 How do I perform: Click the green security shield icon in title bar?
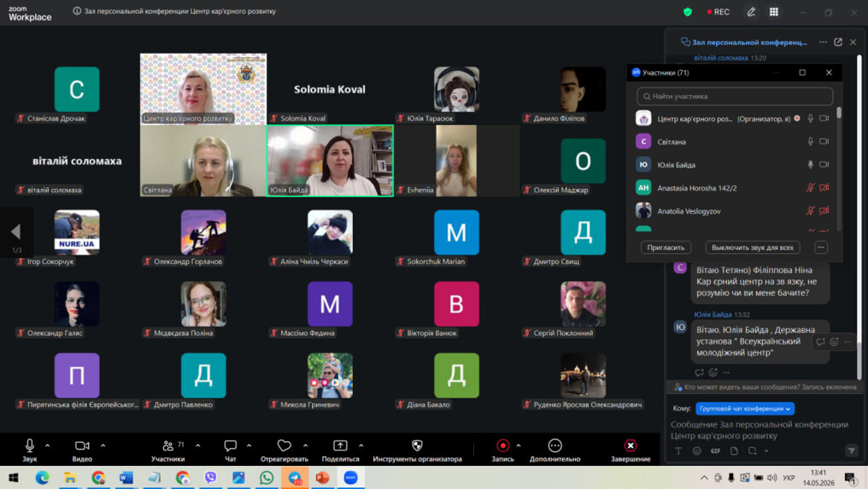point(688,12)
